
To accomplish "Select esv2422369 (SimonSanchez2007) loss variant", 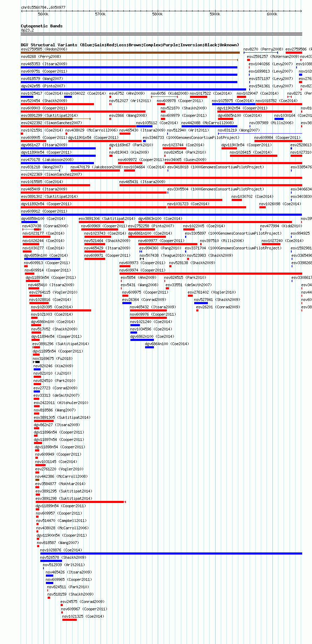I will pos(161,178).
